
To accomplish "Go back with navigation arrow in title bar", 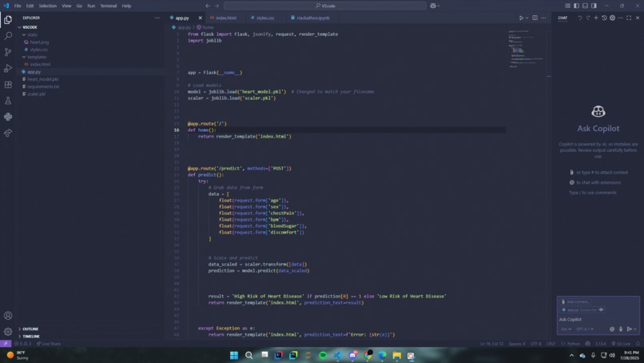I will point(208,6).
